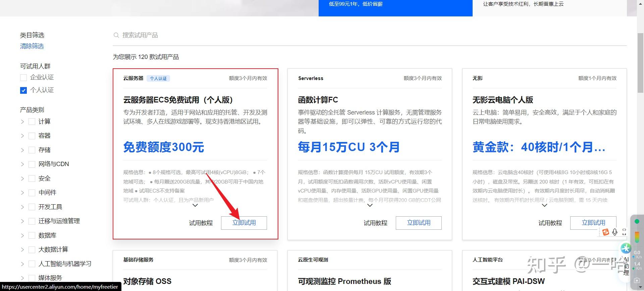Click the search magnifier icon

tap(116, 35)
